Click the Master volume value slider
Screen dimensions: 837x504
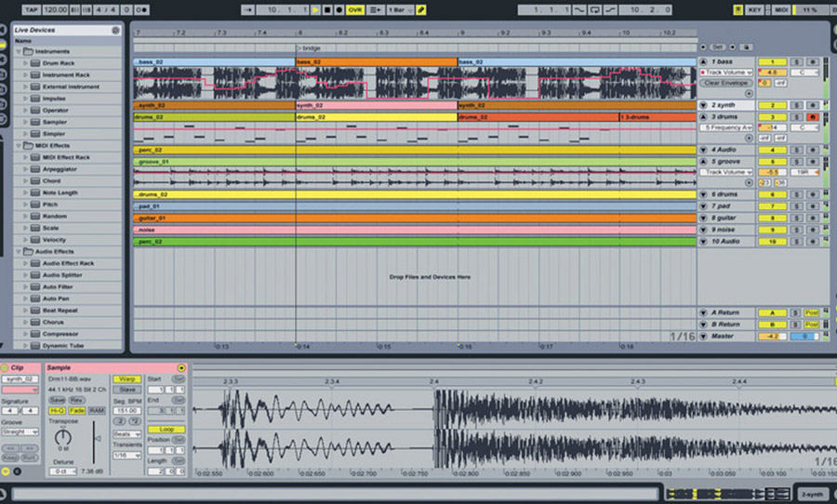pyautogui.click(x=772, y=337)
